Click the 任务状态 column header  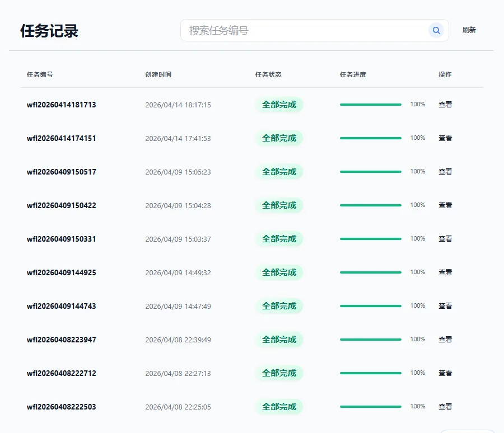pyautogui.click(x=268, y=74)
